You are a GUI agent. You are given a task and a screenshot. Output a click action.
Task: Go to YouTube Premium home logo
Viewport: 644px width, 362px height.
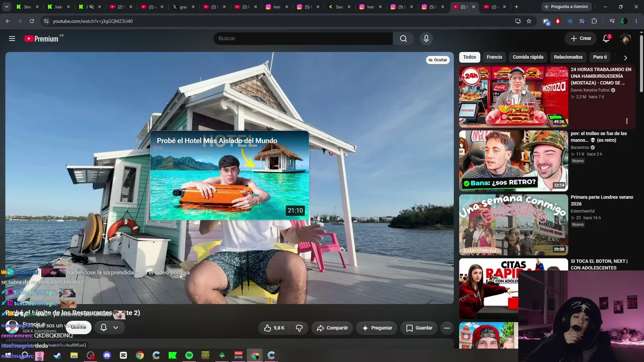click(41, 39)
